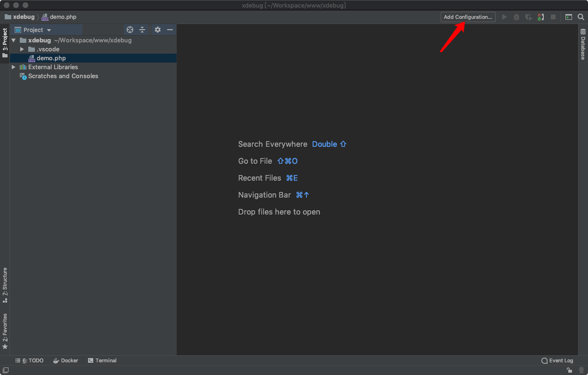Click the Run Anything terminal icon
Image resolution: width=588 pixels, height=375 pixels.
(568, 17)
